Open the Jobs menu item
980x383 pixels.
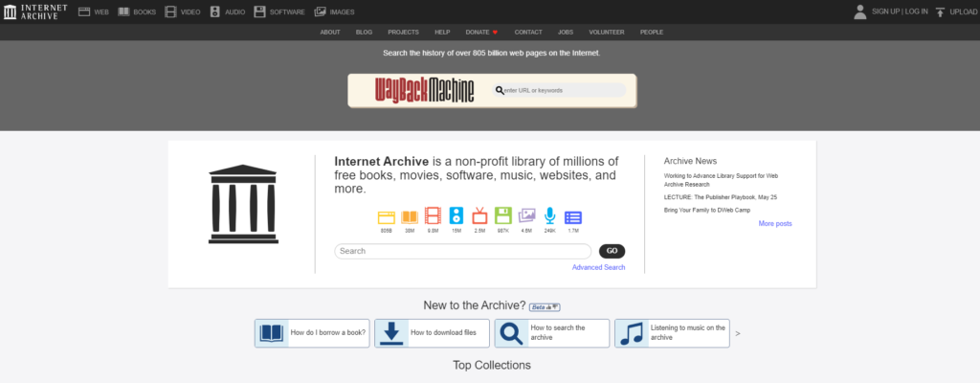tap(566, 32)
